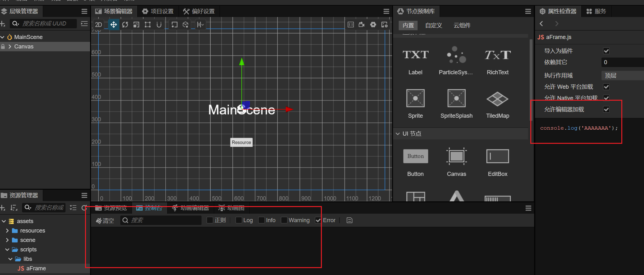
Task: Open the log file icon beside Error
Action: coord(349,220)
